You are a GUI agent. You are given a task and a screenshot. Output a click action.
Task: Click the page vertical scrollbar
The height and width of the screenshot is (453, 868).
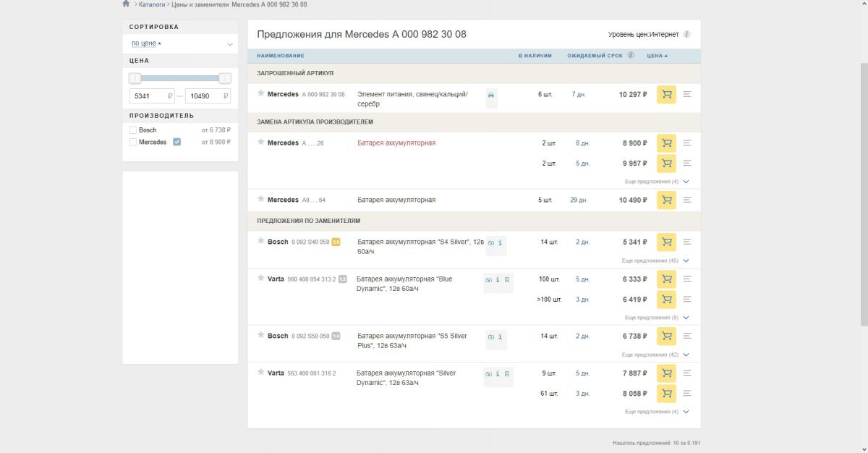864,193
